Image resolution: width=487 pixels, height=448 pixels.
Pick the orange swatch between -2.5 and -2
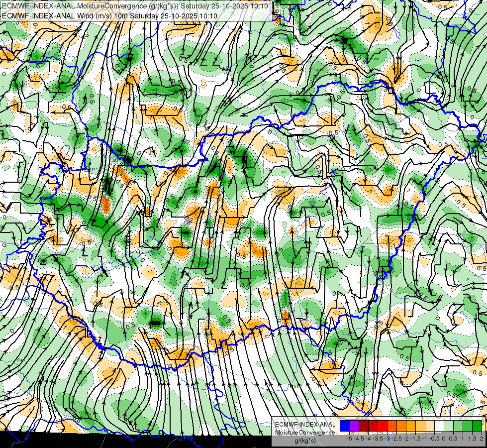401,426
